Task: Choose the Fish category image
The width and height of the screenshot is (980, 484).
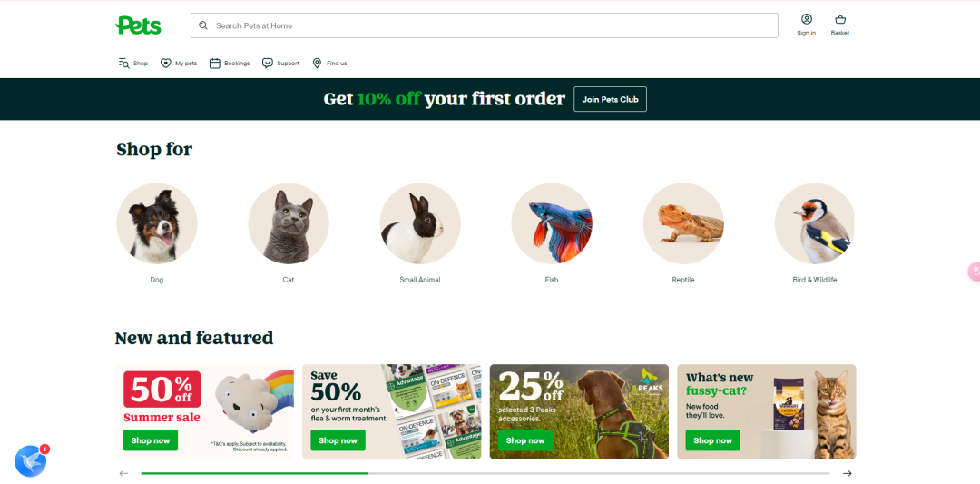Action: (552, 224)
